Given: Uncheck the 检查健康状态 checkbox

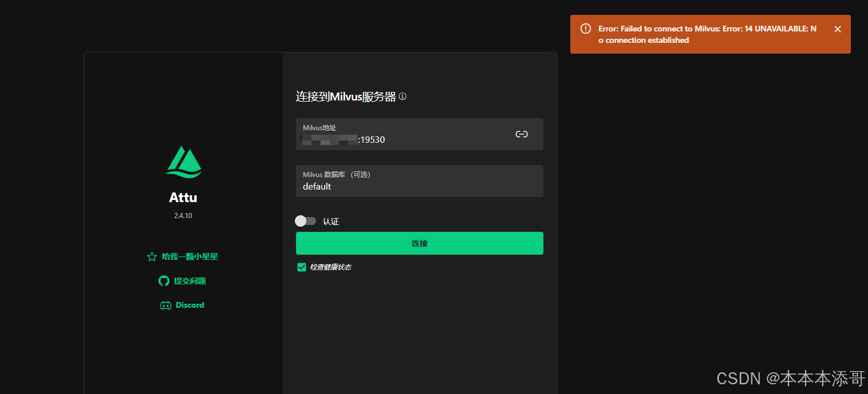Looking at the screenshot, I should [302, 267].
